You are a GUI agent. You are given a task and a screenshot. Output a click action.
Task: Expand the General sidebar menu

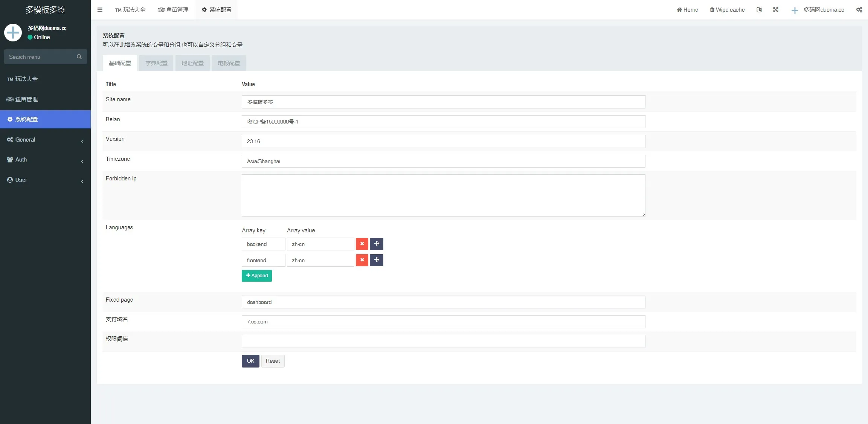(45, 140)
